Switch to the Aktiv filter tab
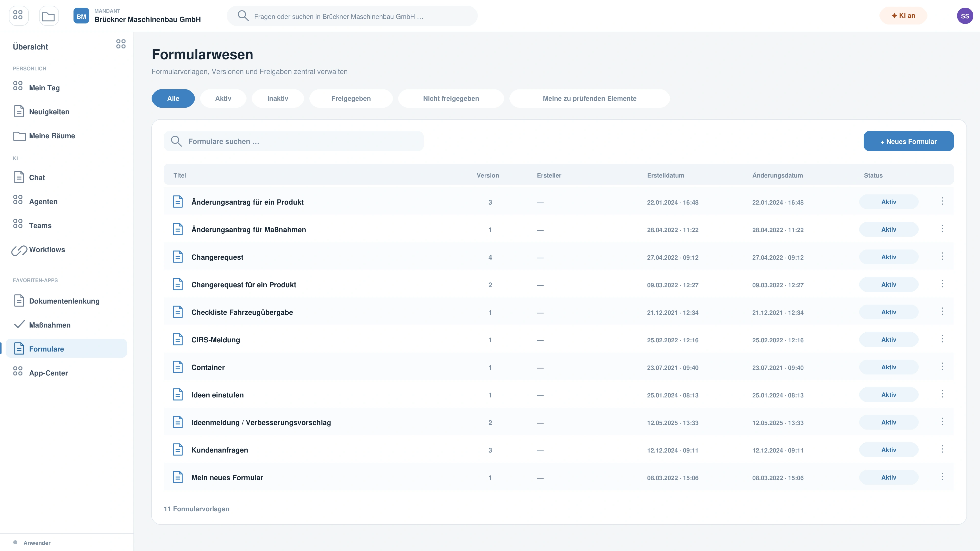This screenshot has width=980, height=551. [x=223, y=98]
